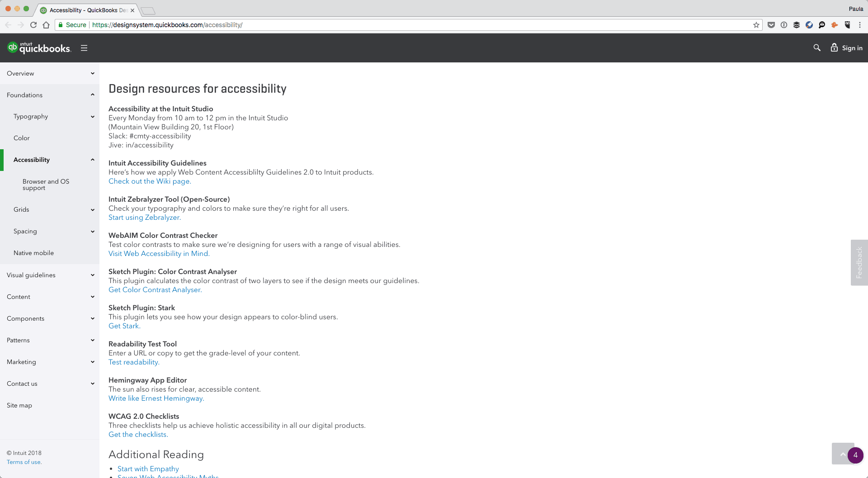Follow the 'Start using Zebralyzer' link
Viewport: 868px width, 478px height.
[x=144, y=218]
